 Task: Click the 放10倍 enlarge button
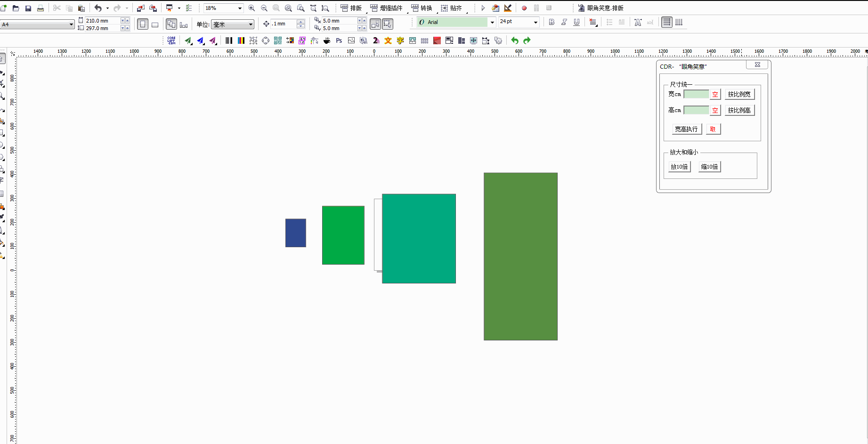click(x=680, y=167)
